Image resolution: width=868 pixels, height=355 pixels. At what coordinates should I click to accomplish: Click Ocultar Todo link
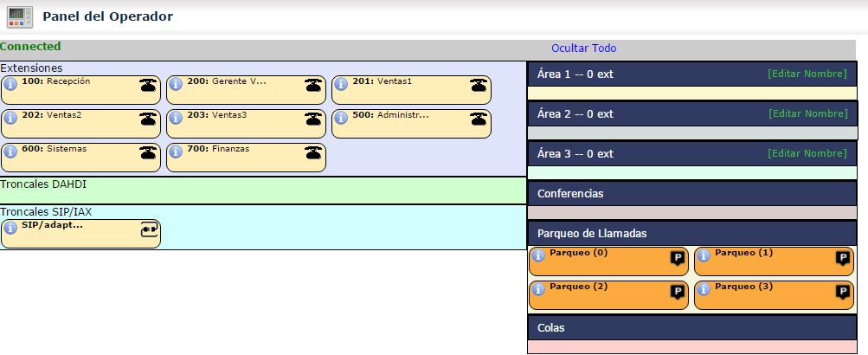tap(583, 48)
